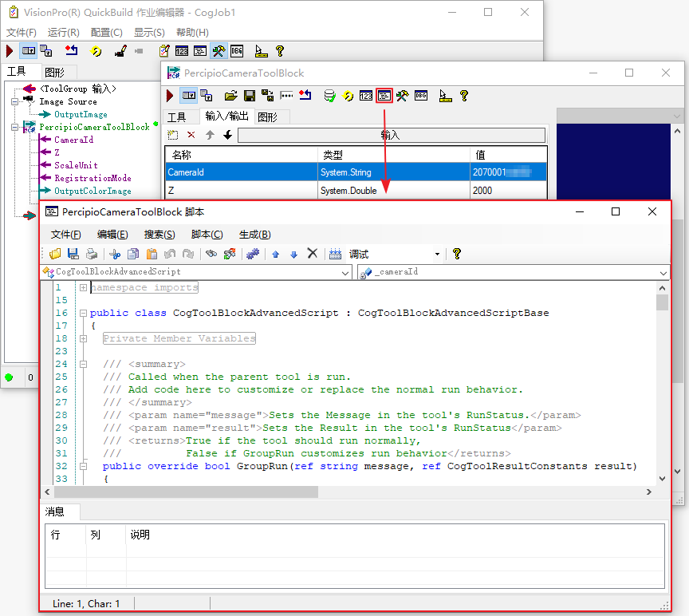Viewport: 689px width, 616px height.
Task: Select the ScaleUnit item in tool tree
Action: [x=76, y=165]
